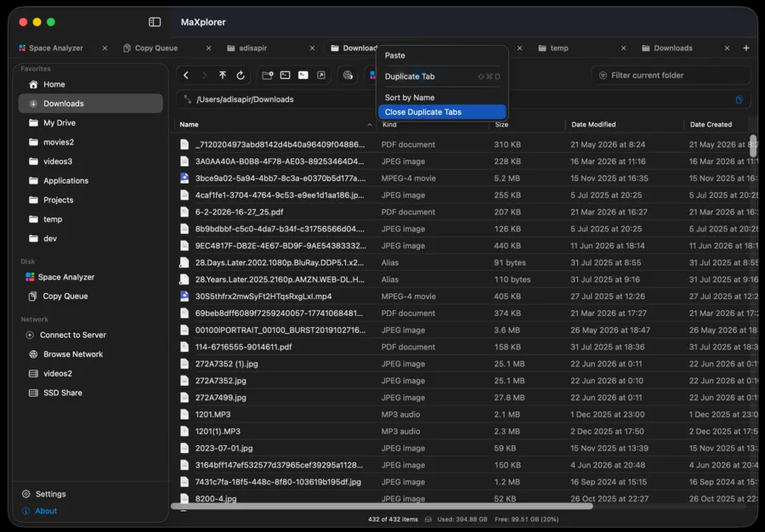
Task: Switch to the Space Analyzer tab
Action: click(x=56, y=48)
